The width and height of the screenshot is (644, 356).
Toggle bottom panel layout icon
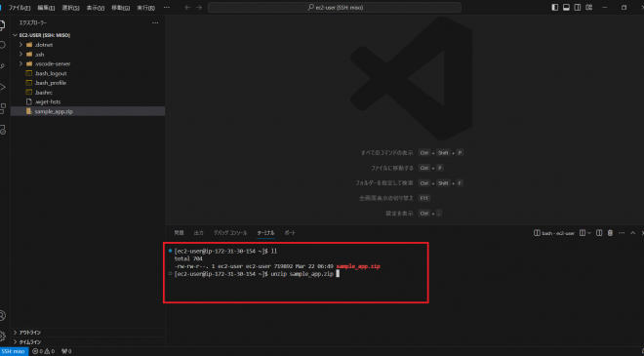coord(566,8)
